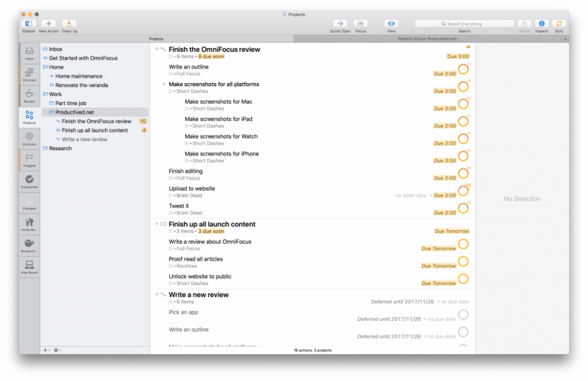Select 'Projects (Focus: Productived.net)' tab
The image size is (588, 381).
[426, 38]
